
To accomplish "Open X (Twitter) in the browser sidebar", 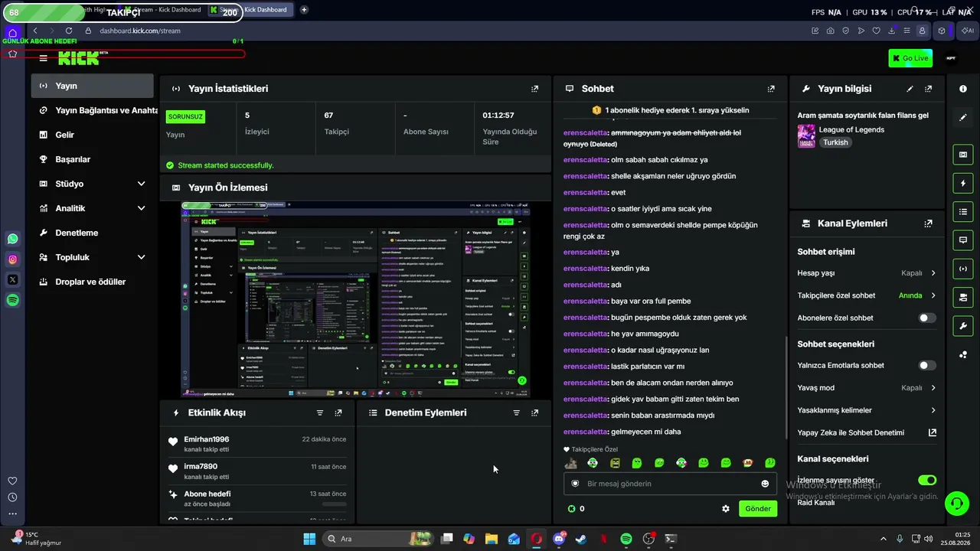I will [x=12, y=280].
